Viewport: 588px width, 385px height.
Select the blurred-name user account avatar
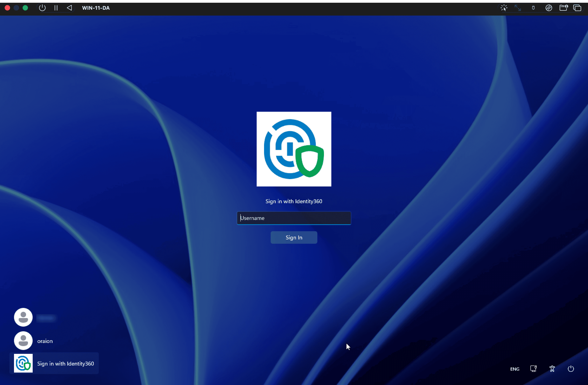click(23, 317)
